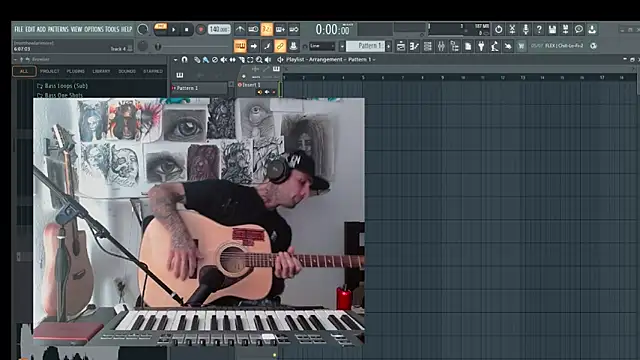This screenshot has width=640, height=360.
Task: Click the stop playback button
Action: 187,29
